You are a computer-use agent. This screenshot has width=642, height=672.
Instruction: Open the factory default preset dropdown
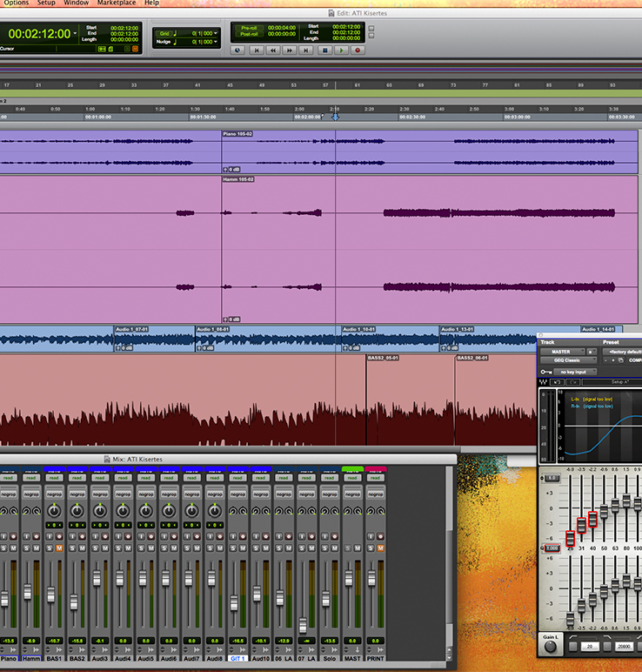[x=622, y=352]
